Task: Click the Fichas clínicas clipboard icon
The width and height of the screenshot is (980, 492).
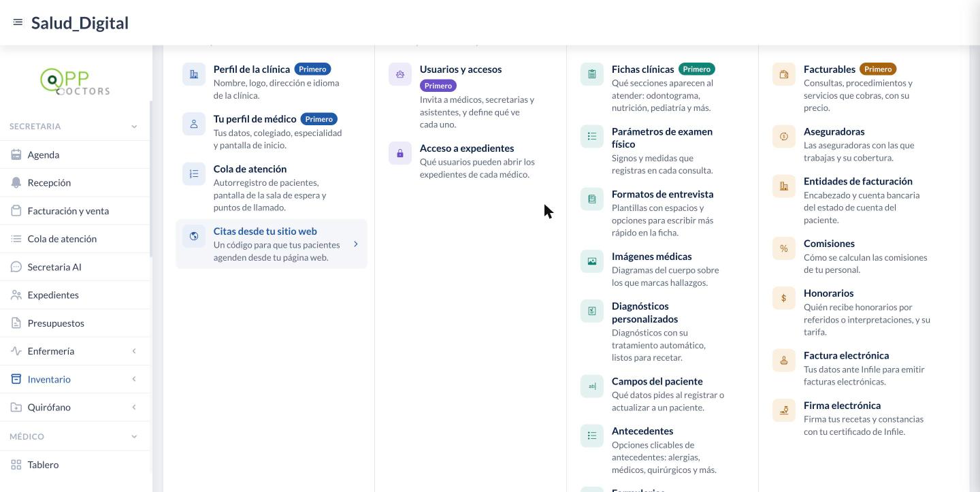Action: point(592,74)
